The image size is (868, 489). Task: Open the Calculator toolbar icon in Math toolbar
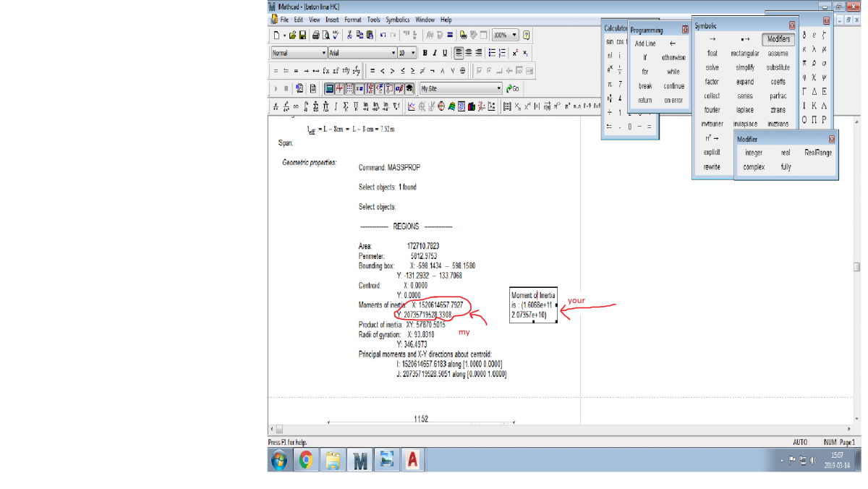click(x=329, y=88)
